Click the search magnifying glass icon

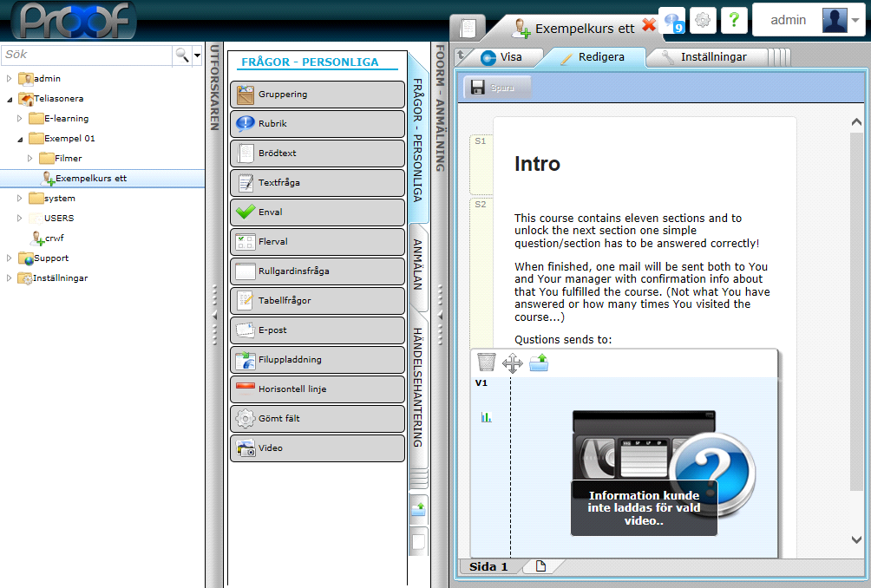(x=182, y=55)
